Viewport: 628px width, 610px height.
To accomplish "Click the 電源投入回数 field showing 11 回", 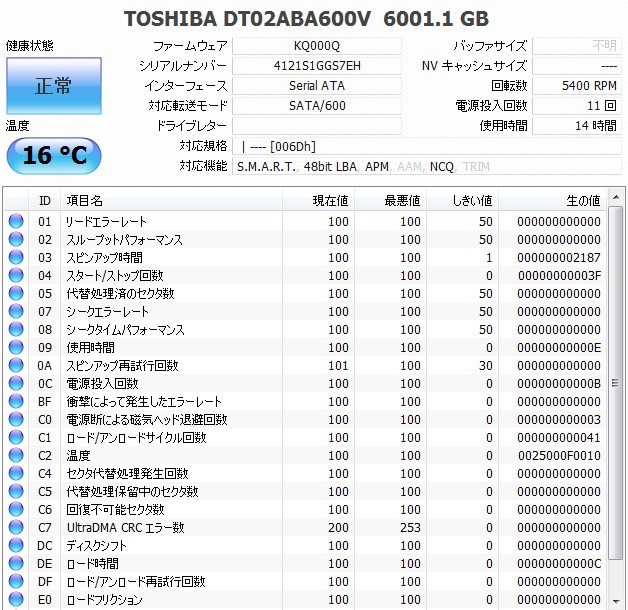I will [x=577, y=106].
